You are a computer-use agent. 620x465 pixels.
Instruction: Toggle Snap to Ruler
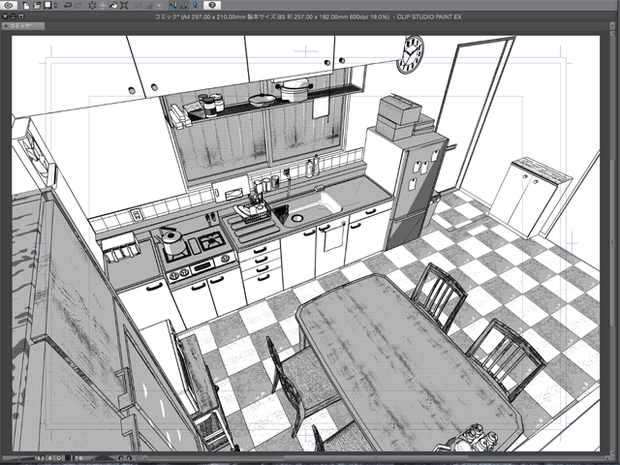tap(173, 6)
